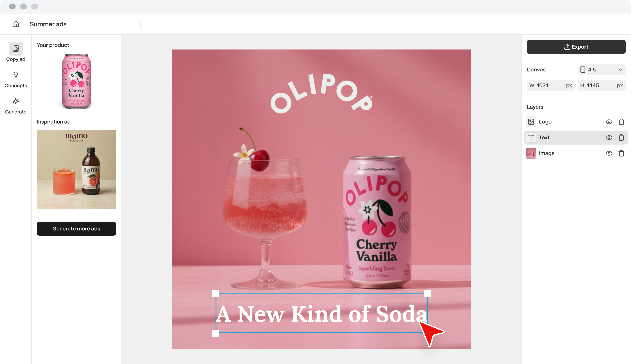Select the Text layer row
The width and height of the screenshot is (631, 364).
pyautogui.click(x=576, y=138)
